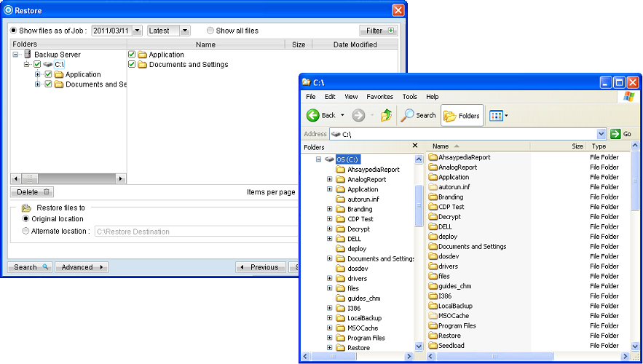Click the Forward arrow icon in Explorer

(x=358, y=115)
